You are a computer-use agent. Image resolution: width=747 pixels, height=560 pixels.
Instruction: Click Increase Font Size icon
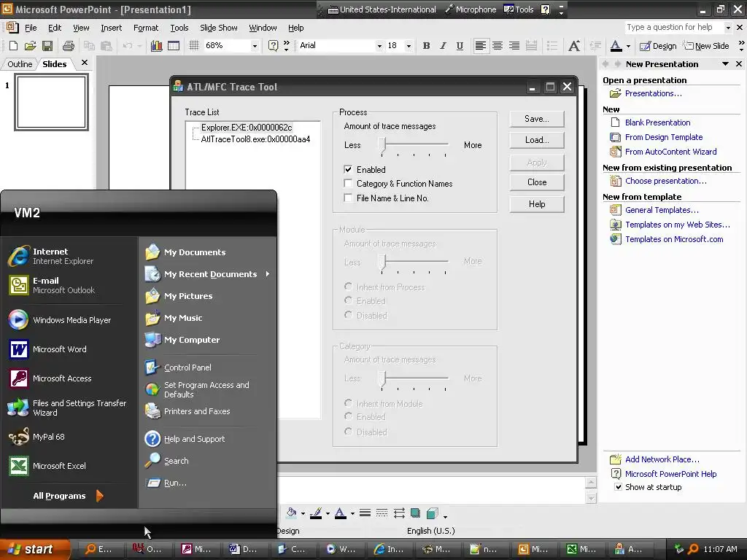coord(574,46)
